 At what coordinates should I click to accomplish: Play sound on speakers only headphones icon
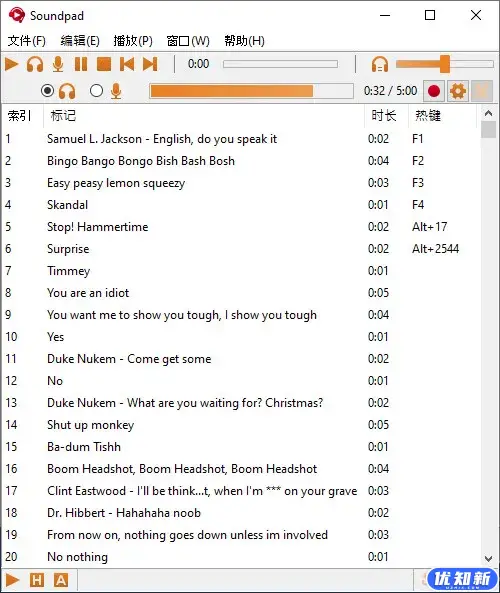35,64
